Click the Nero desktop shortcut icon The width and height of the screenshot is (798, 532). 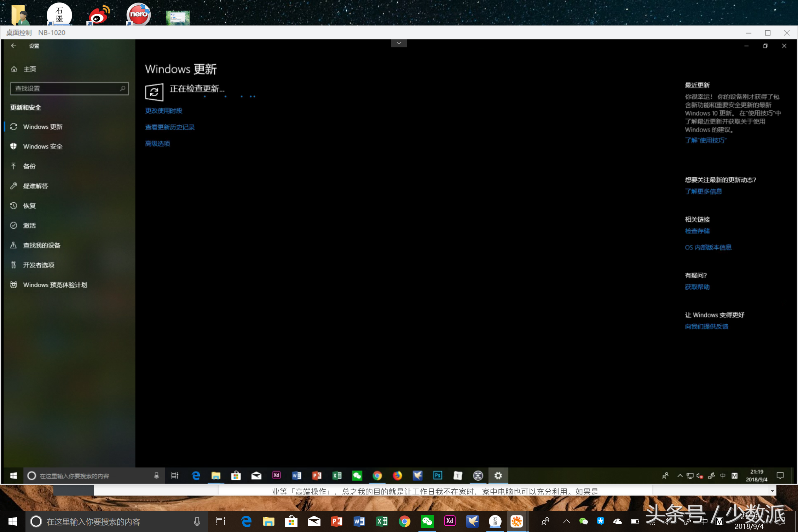click(x=138, y=15)
